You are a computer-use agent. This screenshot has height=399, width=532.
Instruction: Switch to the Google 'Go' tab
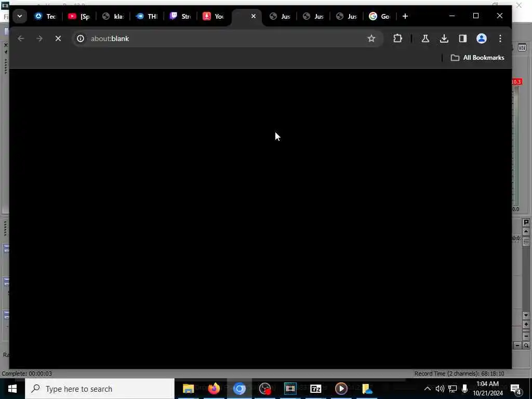(380, 16)
